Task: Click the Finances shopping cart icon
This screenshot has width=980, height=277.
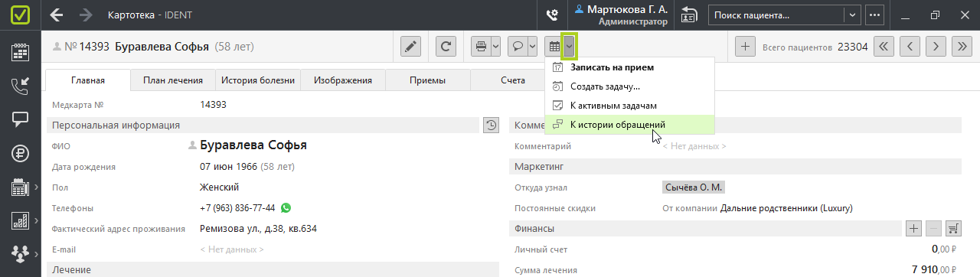Action: [x=954, y=228]
